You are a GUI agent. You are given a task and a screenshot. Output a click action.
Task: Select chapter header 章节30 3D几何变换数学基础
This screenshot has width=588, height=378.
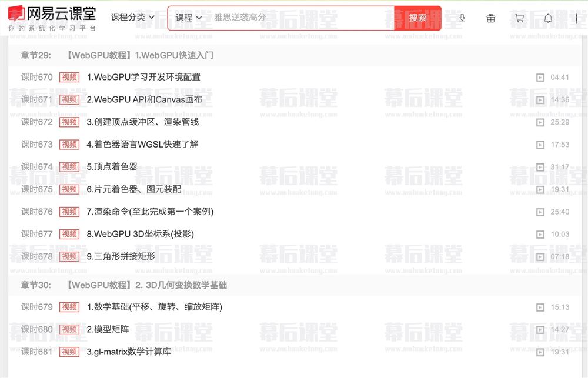tap(295, 285)
